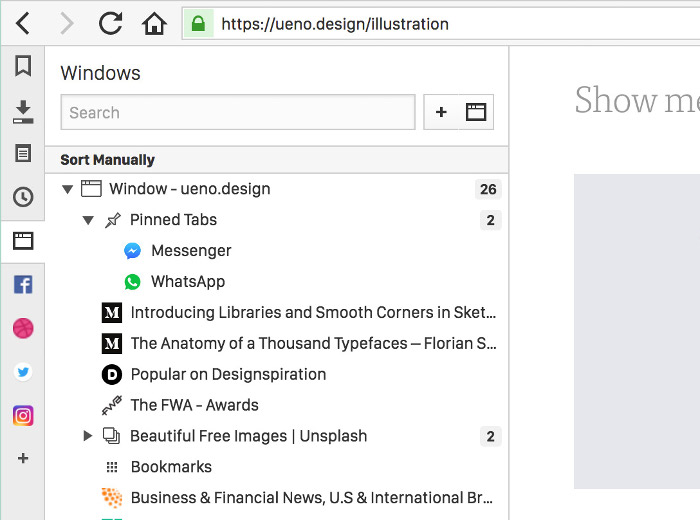This screenshot has height=520, width=700.
Task: Open the History clock panel icon
Action: (x=22, y=197)
